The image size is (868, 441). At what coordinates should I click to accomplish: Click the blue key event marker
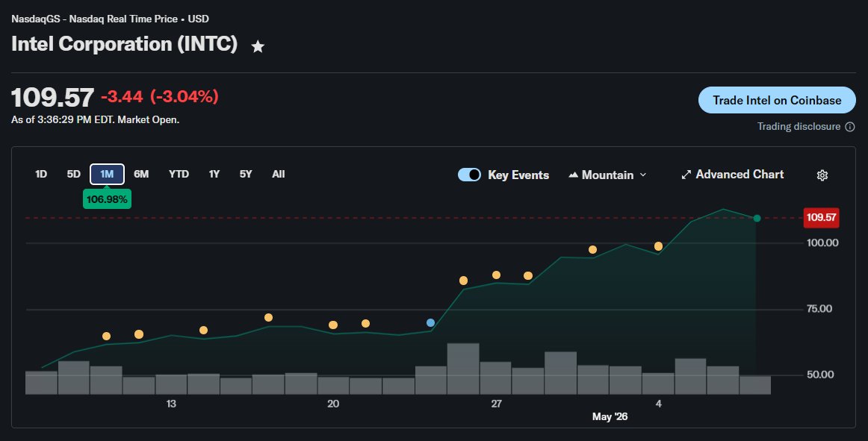click(431, 322)
